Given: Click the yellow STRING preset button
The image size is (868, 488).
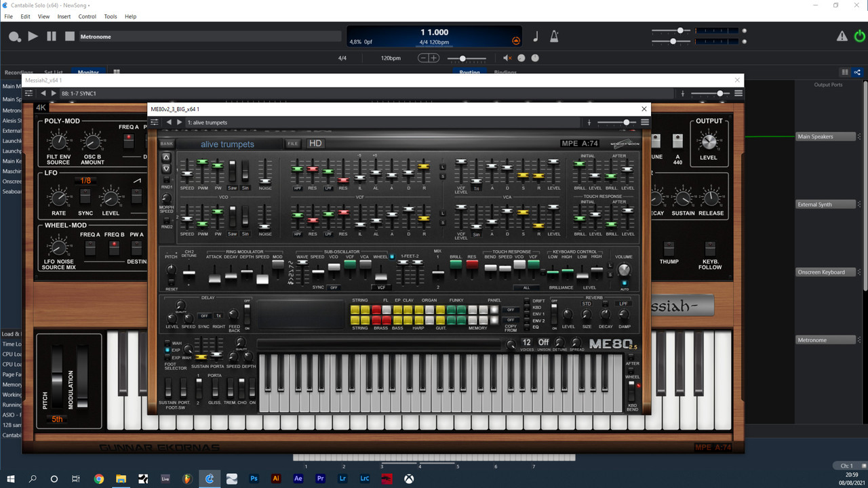Looking at the screenshot, I should coord(355,310).
